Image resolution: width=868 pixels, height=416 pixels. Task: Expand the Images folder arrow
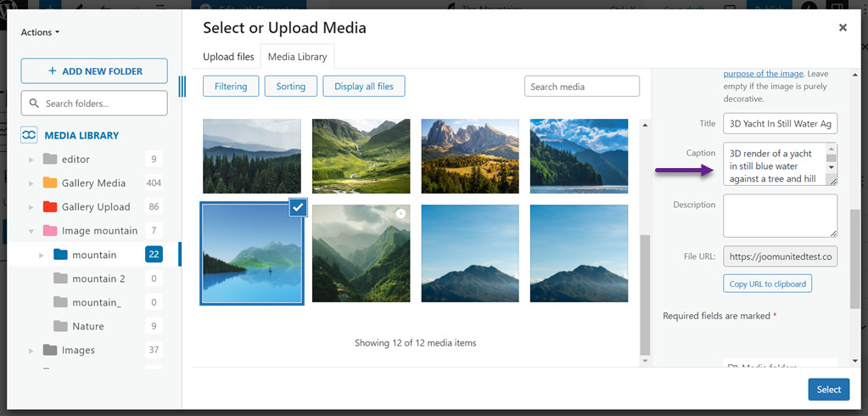pyautogui.click(x=31, y=351)
